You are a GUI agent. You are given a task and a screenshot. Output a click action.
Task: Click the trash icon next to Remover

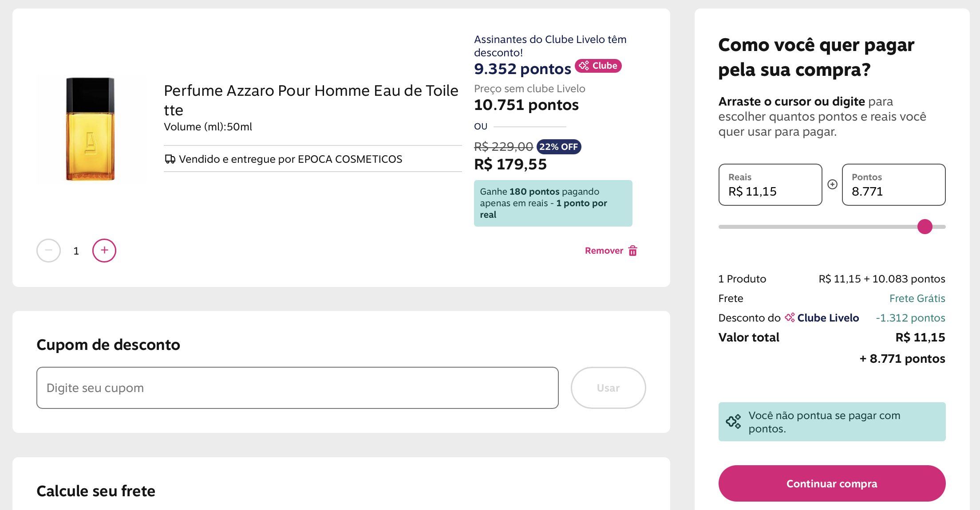633,251
